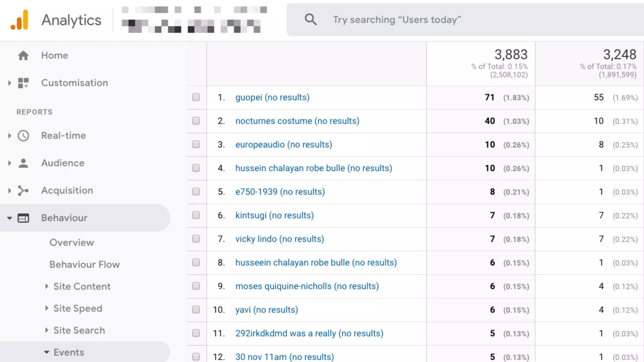This screenshot has width=644, height=362.
Task: Tick the checkbox for guopei row
Action: pos(196,97)
